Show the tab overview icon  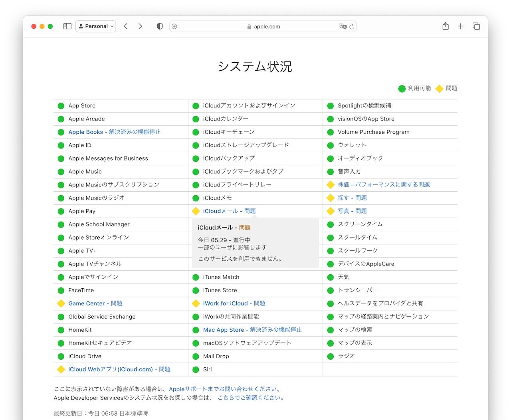[x=476, y=26]
